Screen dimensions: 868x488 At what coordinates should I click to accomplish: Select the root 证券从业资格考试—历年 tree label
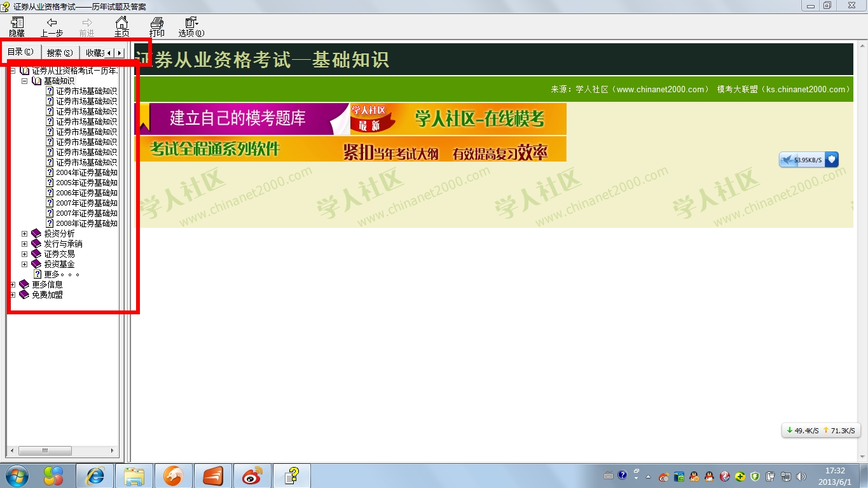(x=74, y=71)
